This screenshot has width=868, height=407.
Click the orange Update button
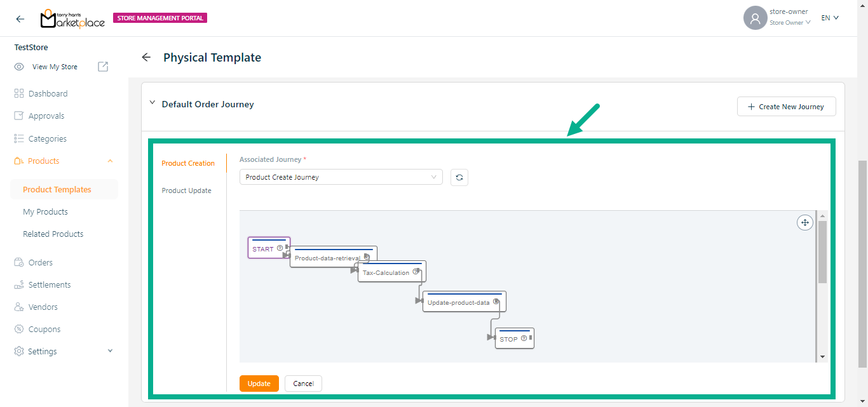(x=259, y=384)
